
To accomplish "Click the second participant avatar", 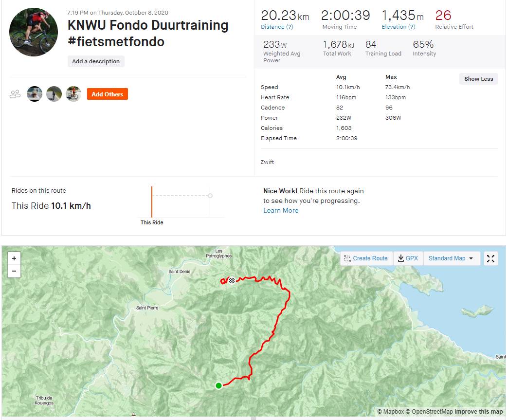I will [x=54, y=94].
